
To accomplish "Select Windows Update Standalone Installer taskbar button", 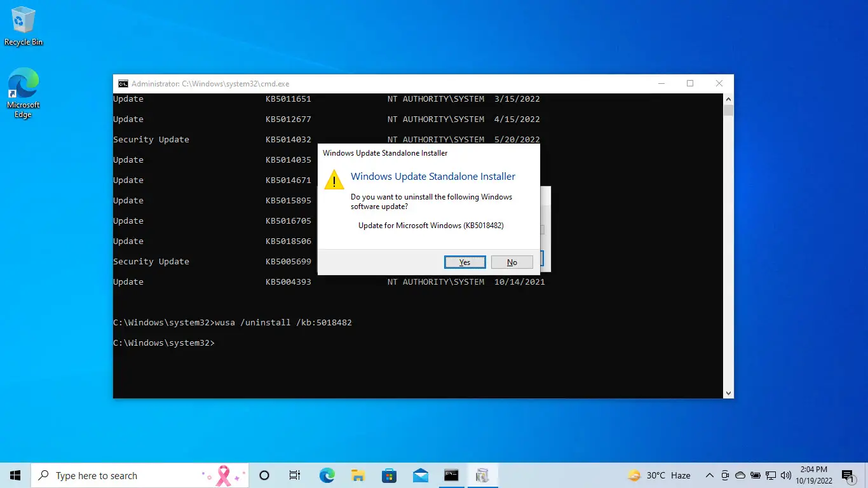I will (x=482, y=475).
